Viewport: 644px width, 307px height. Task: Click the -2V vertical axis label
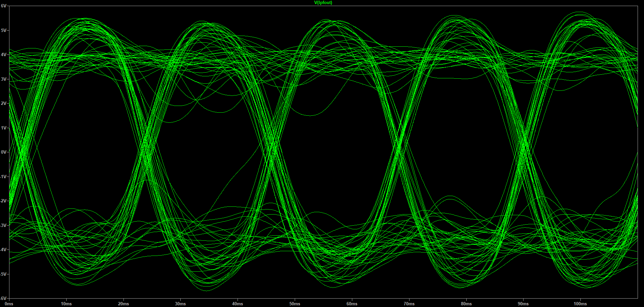[3, 201]
